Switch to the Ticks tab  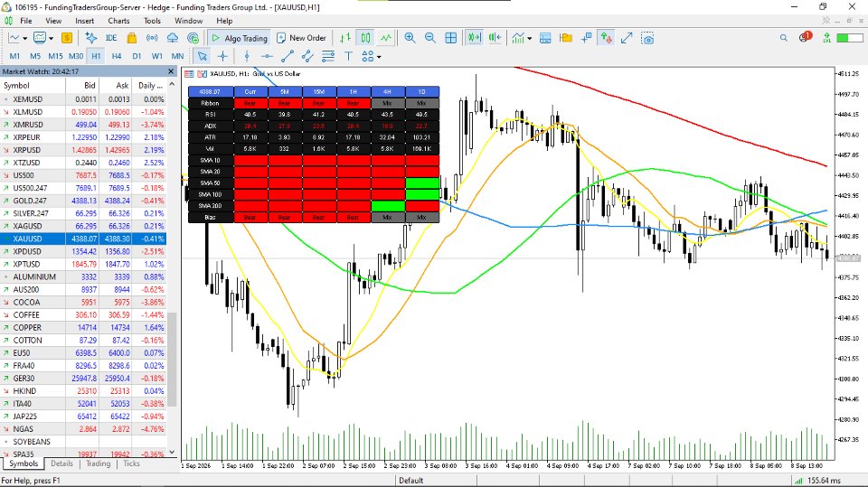[x=131, y=464]
